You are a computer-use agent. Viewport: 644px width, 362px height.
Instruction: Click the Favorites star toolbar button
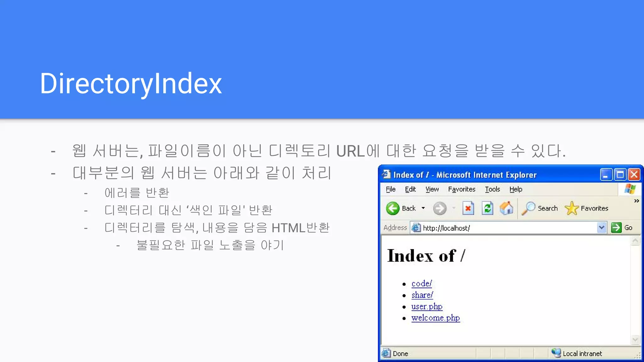pyautogui.click(x=586, y=208)
